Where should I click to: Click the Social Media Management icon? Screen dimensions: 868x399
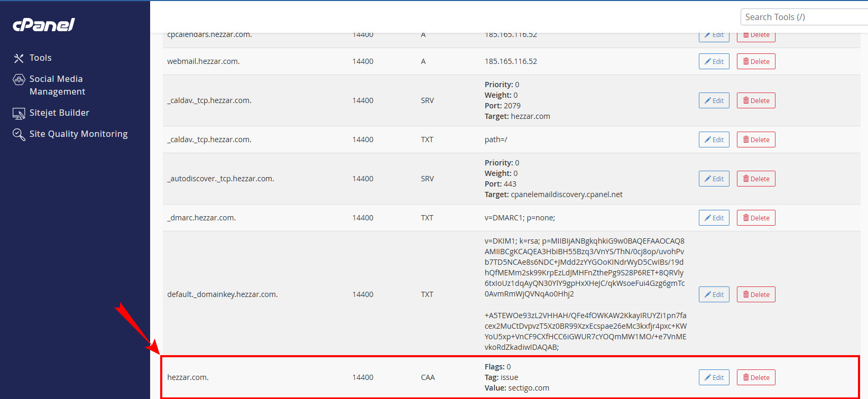tap(19, 80)
